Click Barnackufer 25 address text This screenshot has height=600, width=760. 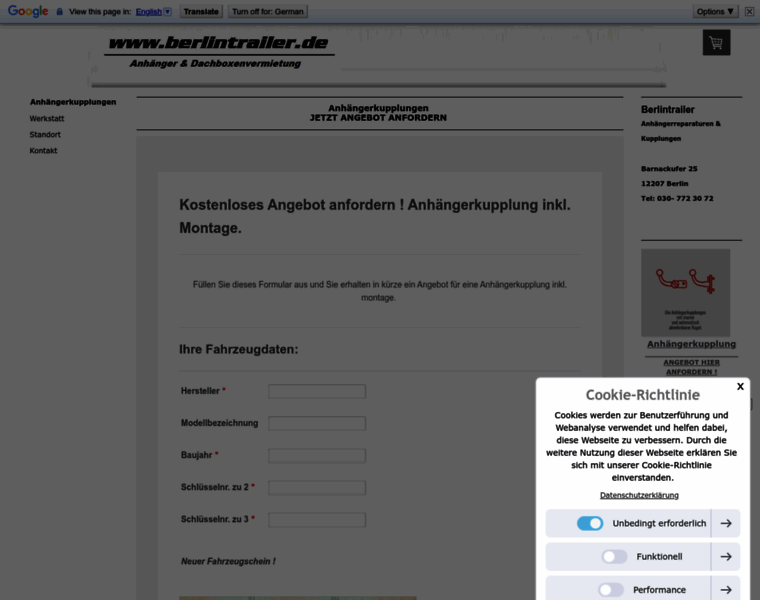[x=669, y=169]
